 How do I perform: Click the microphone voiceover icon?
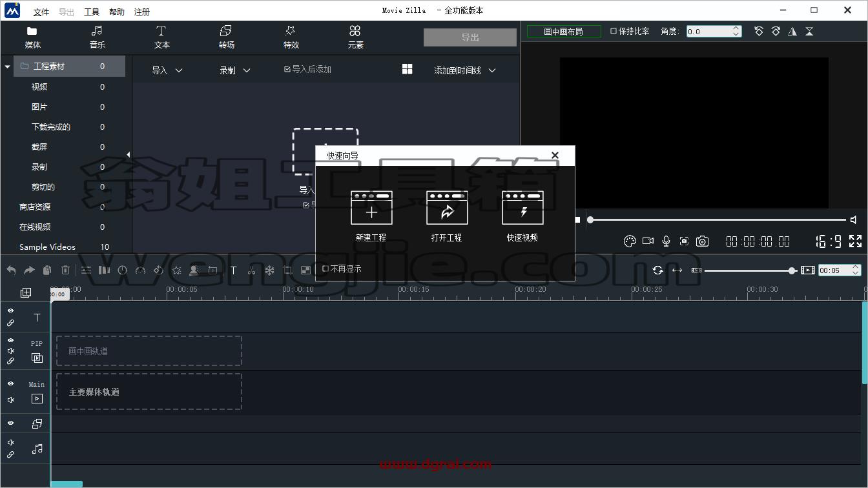click(x=666, y=241)
